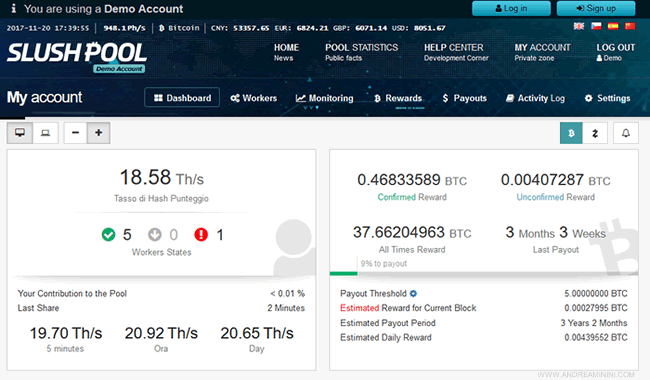650x380 pixels.
Task: Click Estimated Reward for Current Block
Action: point(408,308)
